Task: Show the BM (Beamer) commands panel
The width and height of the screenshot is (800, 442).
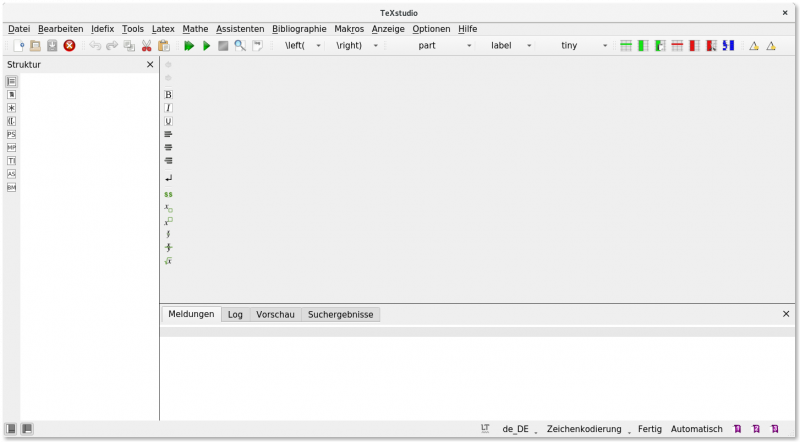Action: tap(11, 188)
